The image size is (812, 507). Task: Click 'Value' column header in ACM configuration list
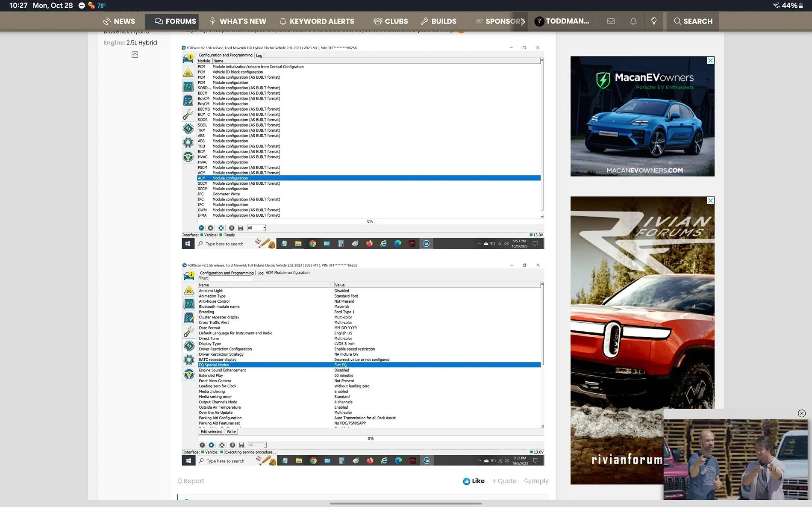(437, 285)
